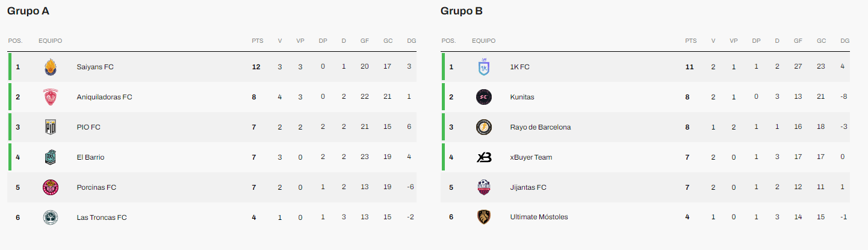868x250 pixels.
Task: Click the DG column header in Grupo B
Action: [x=845, y=41]
